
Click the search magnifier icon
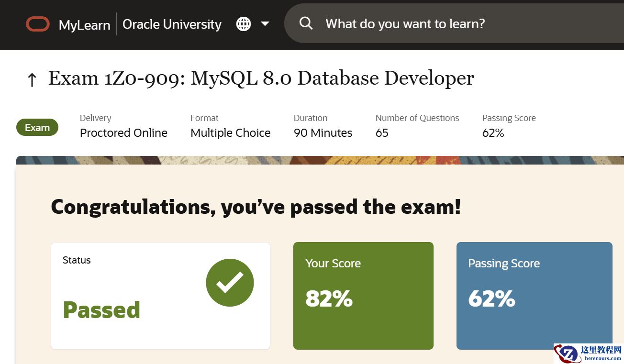pyautogui.click(x=306, y=23)
